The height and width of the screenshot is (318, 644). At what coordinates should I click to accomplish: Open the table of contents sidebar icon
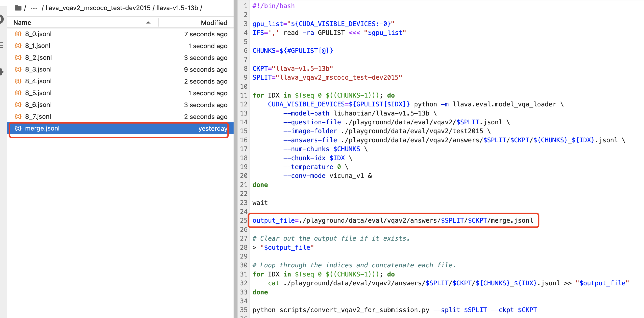pyautogui.click(x=1, y=45)
